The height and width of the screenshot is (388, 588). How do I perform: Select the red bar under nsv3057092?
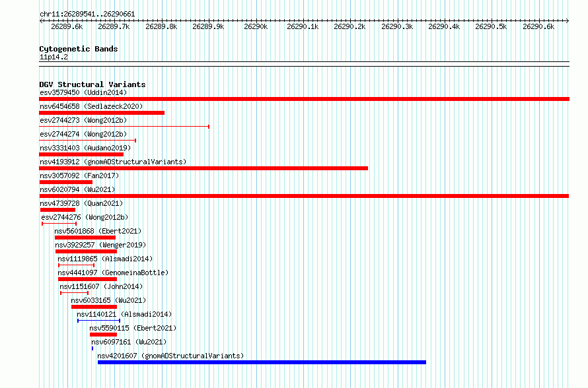tap(65, 182)
